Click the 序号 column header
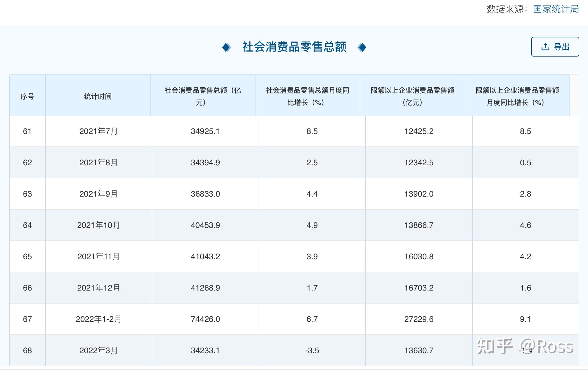The width and height of the screenshot is (588, 370). [27, 96]
